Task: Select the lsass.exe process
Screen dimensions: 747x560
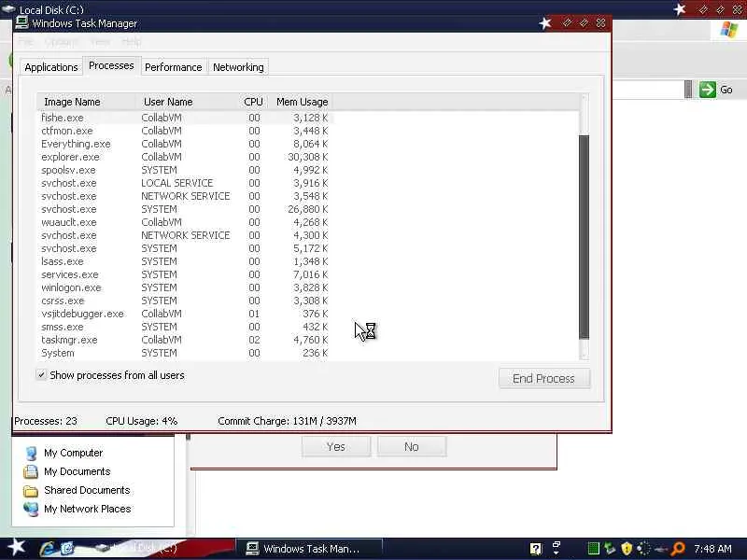Action: point(185,261)
